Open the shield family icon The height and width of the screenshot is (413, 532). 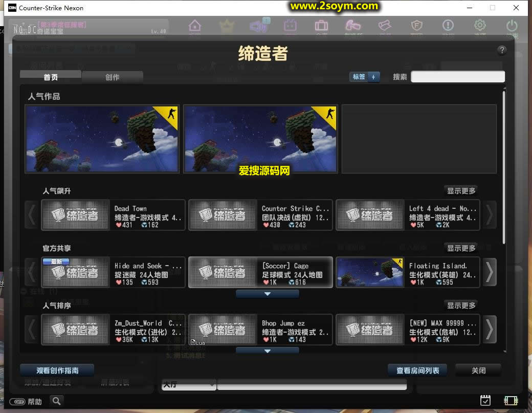(416, 26)
